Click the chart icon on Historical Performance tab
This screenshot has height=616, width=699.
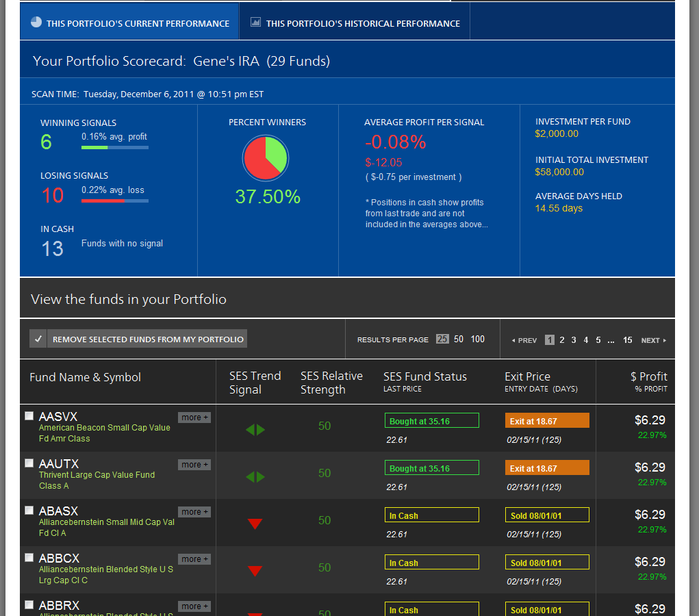(x=255, y=23)
